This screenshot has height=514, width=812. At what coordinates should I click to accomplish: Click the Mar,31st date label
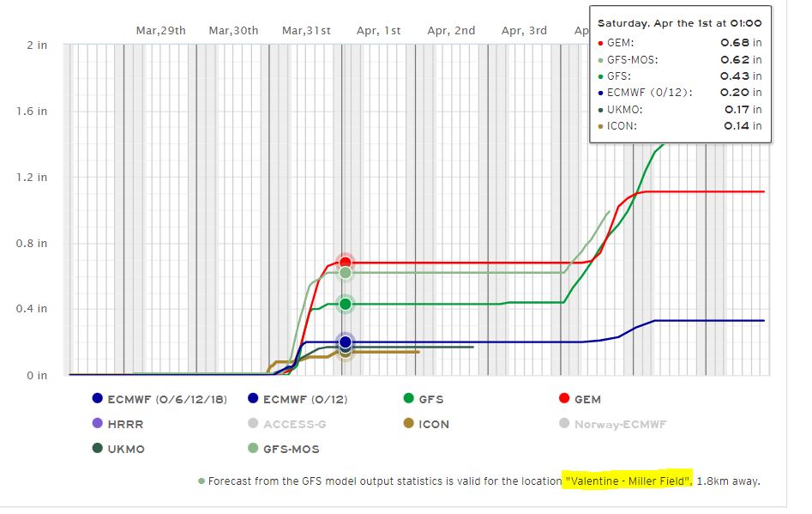(x=306, y=31)
